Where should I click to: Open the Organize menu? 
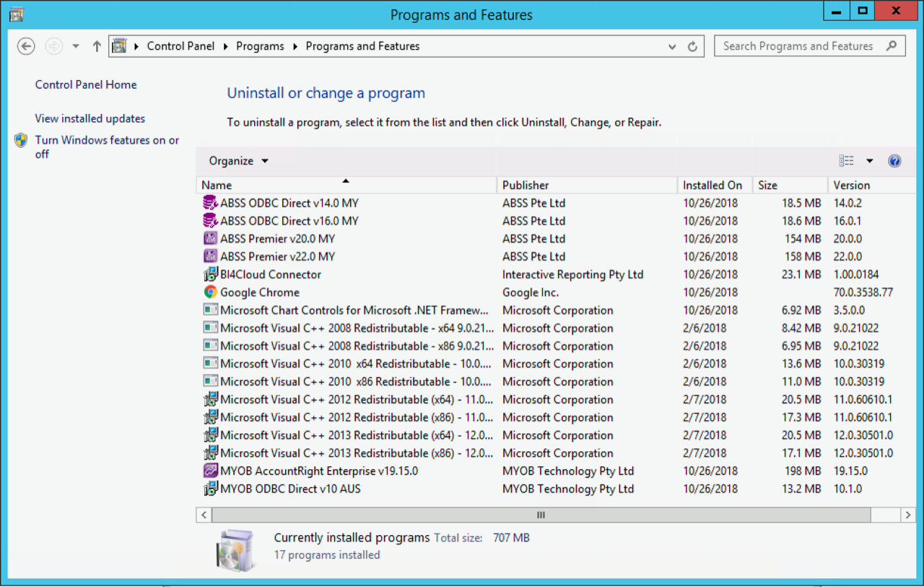point(238,161)
